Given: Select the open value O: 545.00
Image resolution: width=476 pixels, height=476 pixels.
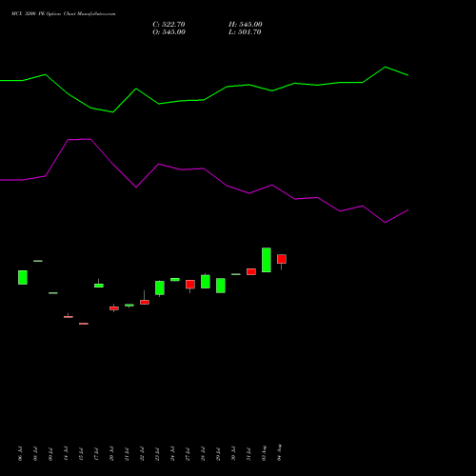Looking at the screenshot, I should click(169, 32).
